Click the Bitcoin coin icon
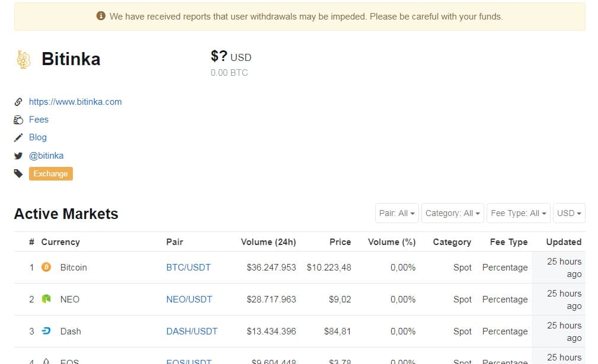This screenshot has width=598, height=364. 46,267
